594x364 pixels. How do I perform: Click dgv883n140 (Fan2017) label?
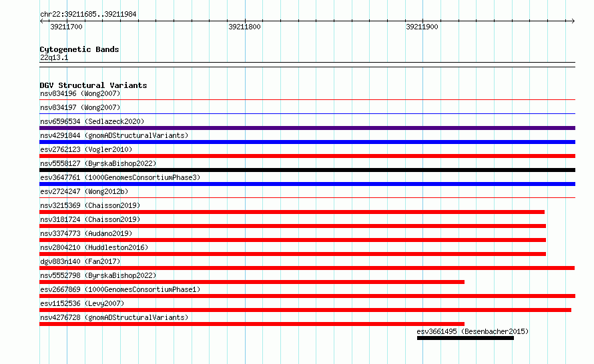click(x=80, y=261)
